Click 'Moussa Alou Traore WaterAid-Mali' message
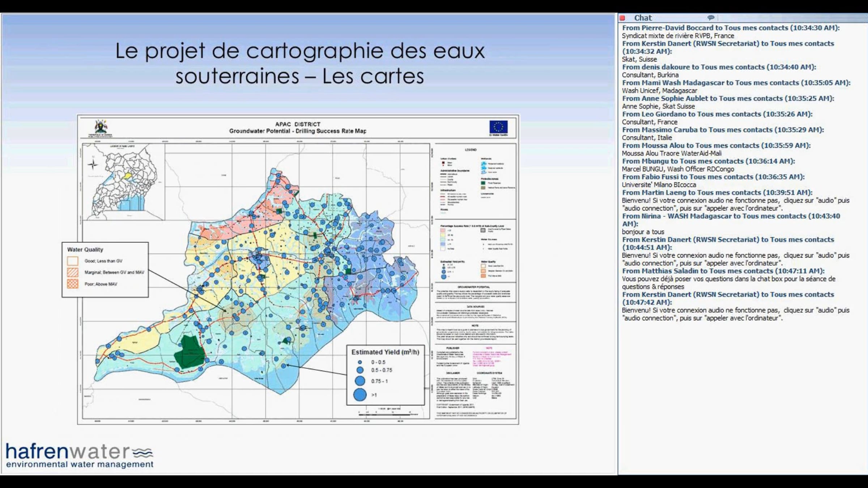 coord(671,153)
